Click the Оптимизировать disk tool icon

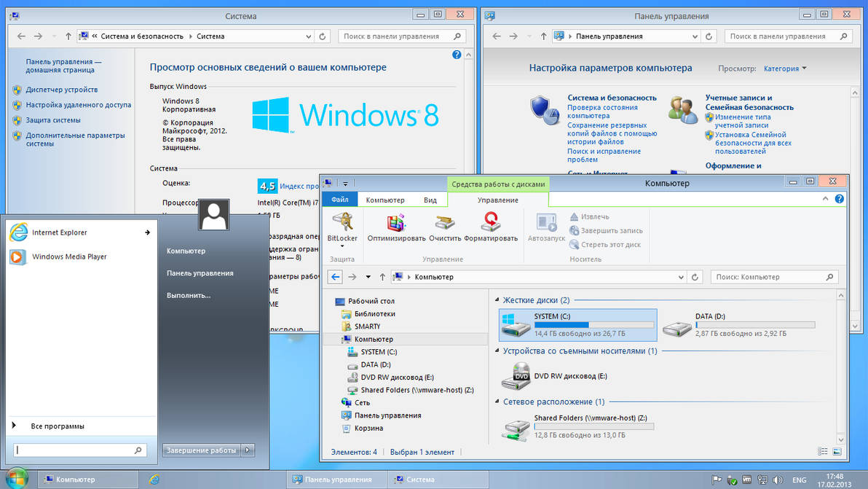tap(396, 222)
